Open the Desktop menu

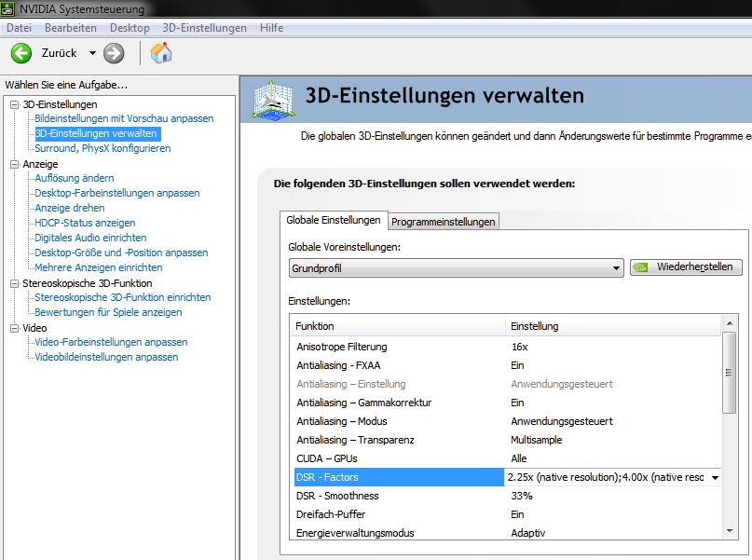pyautogui.click(x=130, y=28)
